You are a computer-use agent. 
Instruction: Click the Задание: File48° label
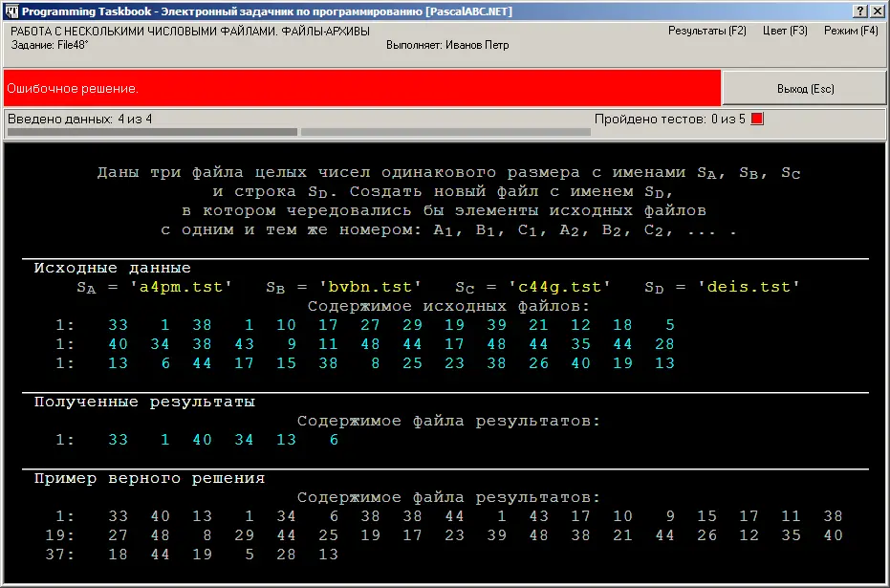click(x=50, y=45)
